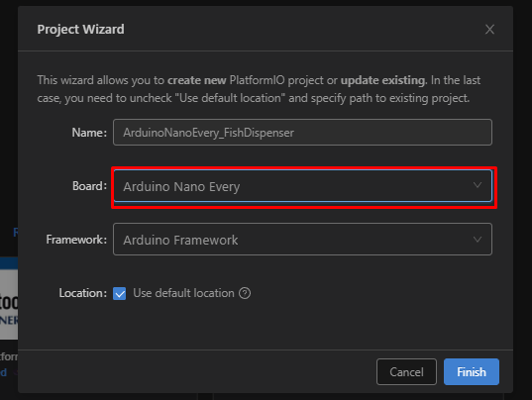Viewport: 532px width, 400px height.
Task: Click the 'Board:' field label
Action: tap(89, 186)
